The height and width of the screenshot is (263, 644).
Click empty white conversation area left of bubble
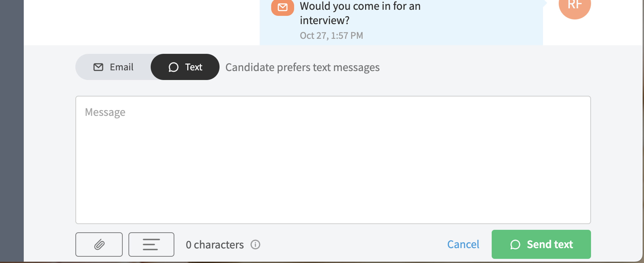(x=142, y=22)
